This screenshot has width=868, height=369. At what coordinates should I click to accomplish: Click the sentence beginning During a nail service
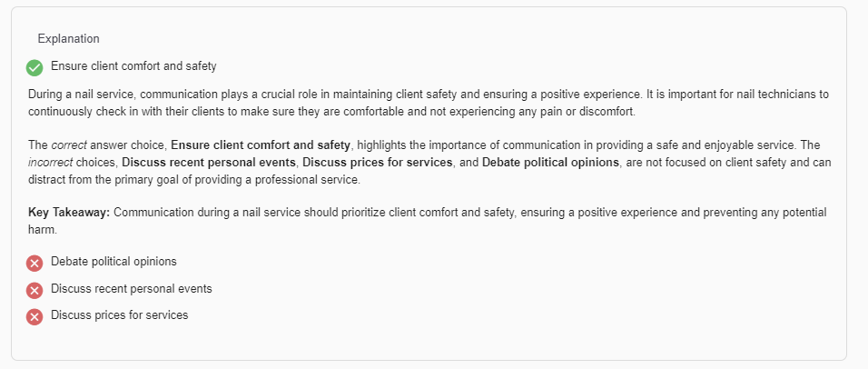click(x=272, y=95)
